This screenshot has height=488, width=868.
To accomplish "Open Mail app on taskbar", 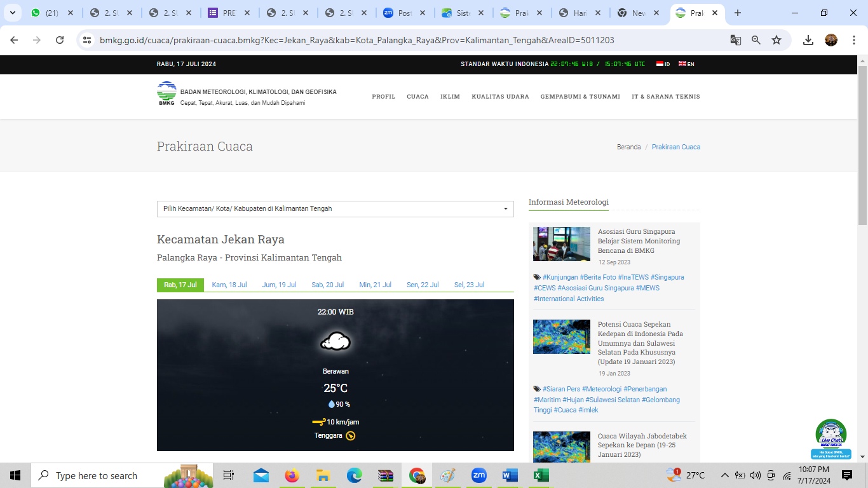I will click(x=261, y=475).
